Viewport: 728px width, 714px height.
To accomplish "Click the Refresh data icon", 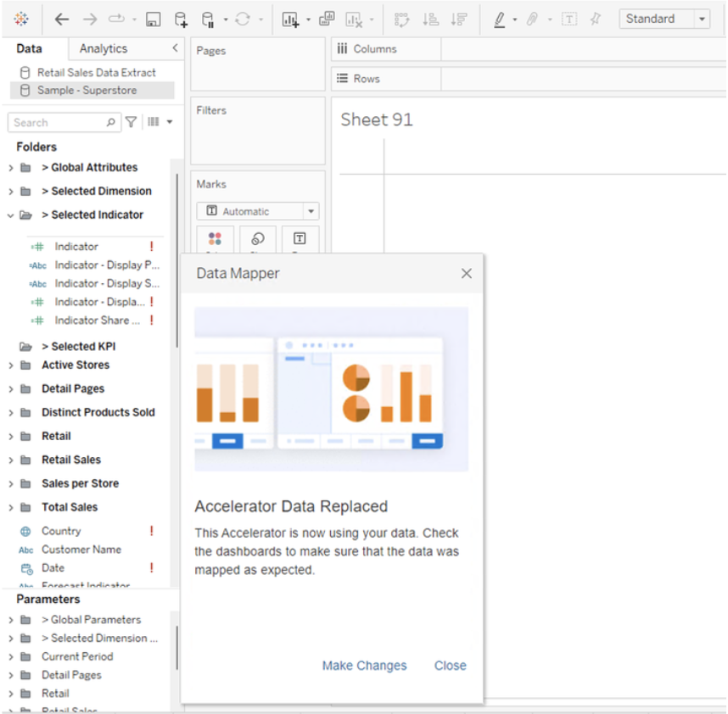I will 243,19.
